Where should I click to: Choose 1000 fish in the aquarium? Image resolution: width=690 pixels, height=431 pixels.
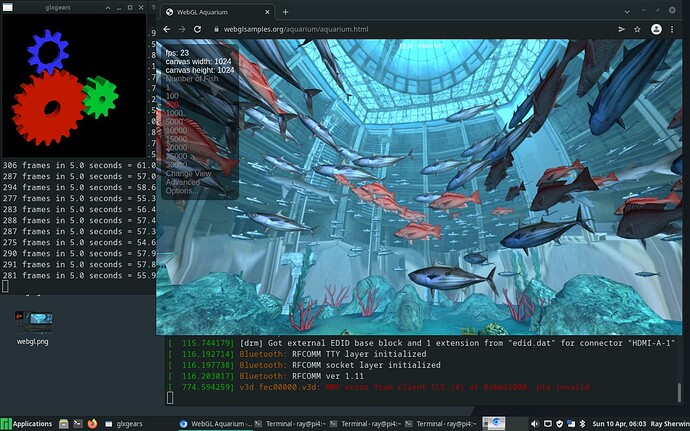tap(174, 113)
